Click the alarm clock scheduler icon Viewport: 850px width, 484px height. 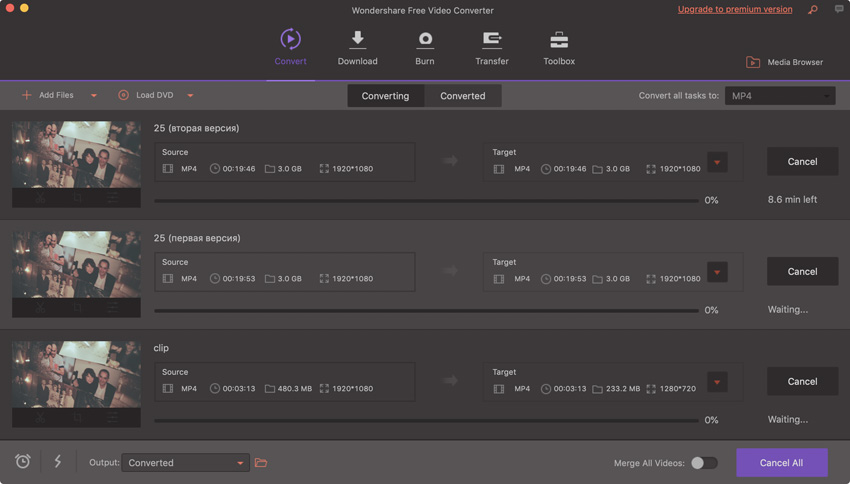coord(23,461)
